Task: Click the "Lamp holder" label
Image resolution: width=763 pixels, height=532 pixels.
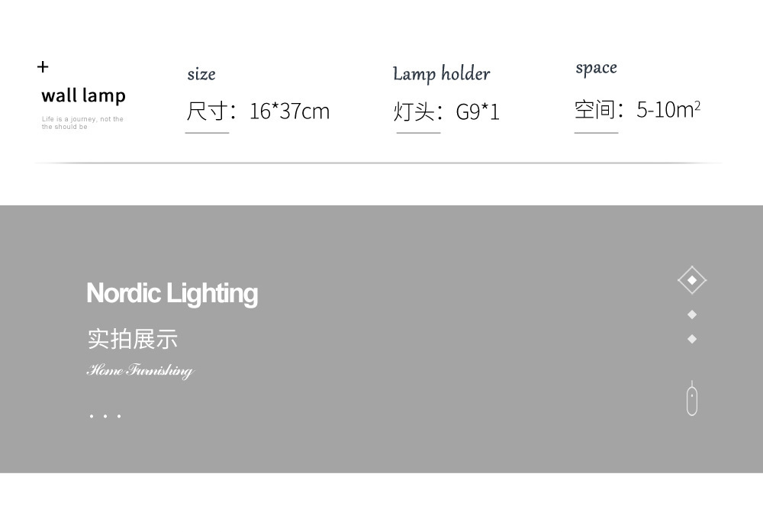Action: [x=441, y=74]
